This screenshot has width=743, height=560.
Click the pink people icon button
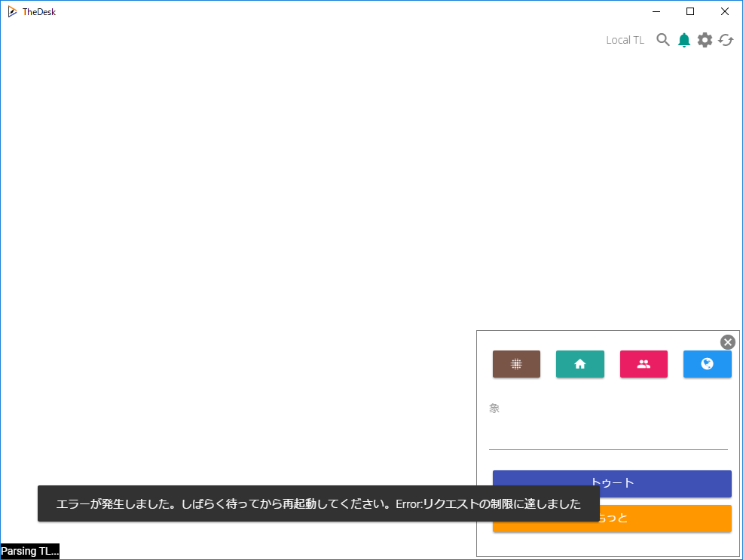click(x=644, y=364)
